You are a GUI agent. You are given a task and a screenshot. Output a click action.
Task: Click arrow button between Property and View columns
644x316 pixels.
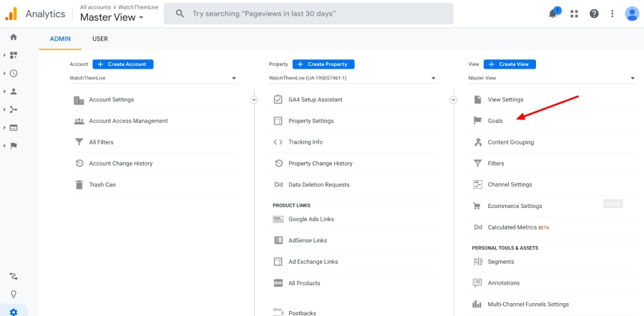tap(454, 99)
